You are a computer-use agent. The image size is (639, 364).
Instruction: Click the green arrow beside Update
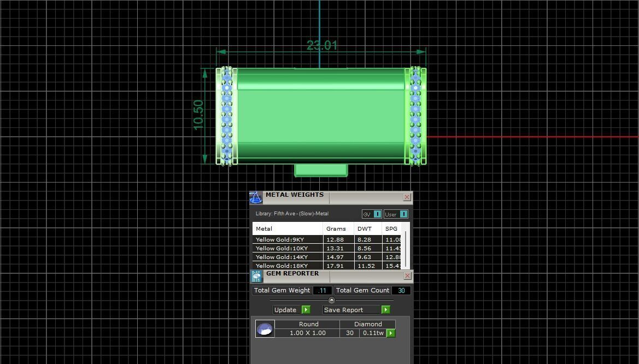[306, 310]
